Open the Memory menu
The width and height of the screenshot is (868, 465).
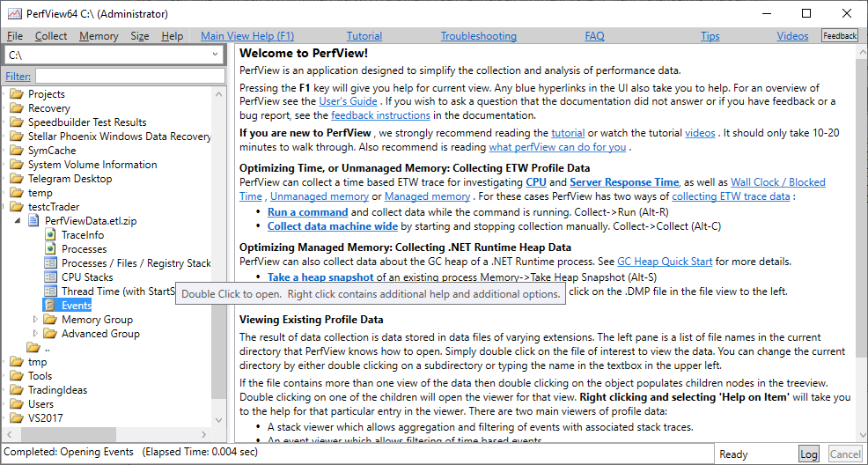(x=99, y=36)
